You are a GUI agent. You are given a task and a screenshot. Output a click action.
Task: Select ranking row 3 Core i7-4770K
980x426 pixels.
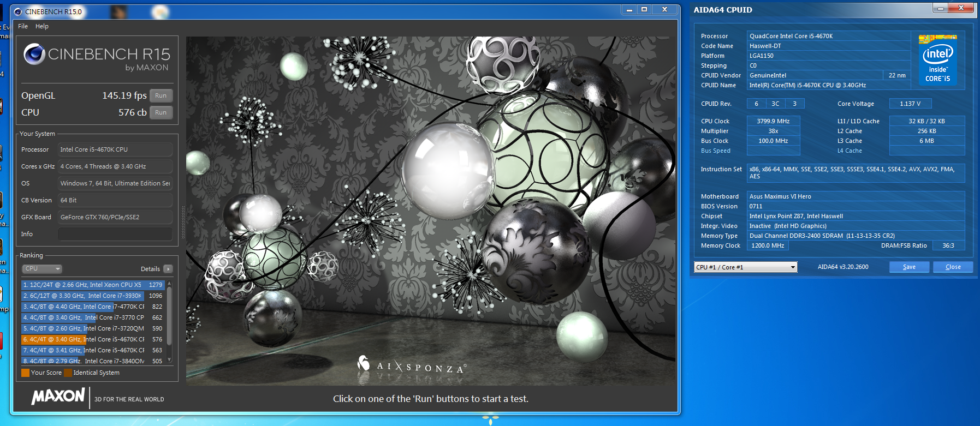(93, 307)
